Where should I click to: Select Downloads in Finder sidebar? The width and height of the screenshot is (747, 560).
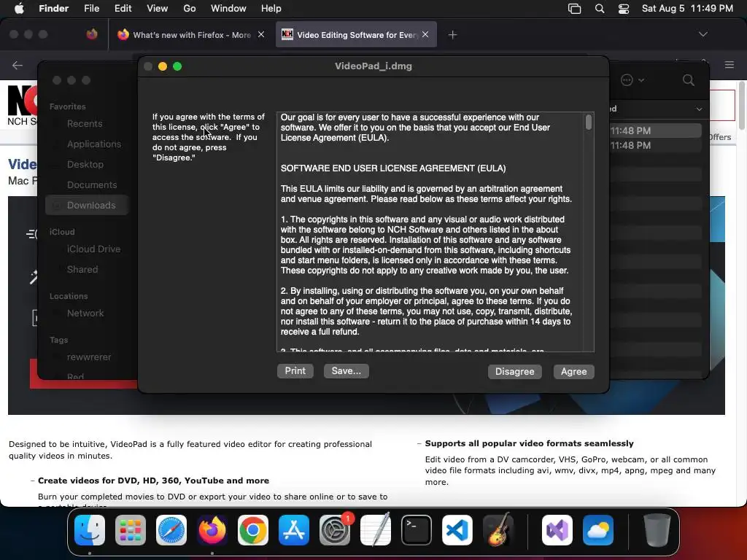click(x=88, y=205)
